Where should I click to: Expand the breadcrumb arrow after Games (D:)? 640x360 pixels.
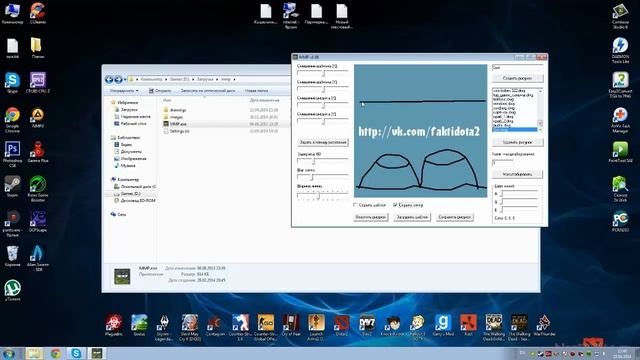pyautogui.click(x=193, y=79)
